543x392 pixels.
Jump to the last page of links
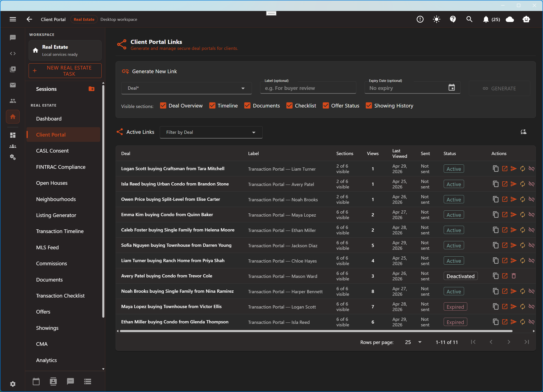tap(527, 342)
